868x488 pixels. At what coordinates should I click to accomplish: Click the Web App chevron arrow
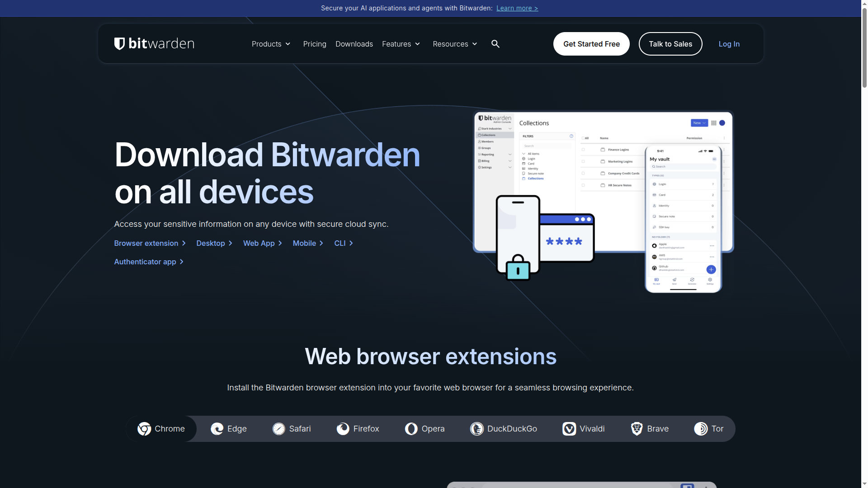[280, 244]
